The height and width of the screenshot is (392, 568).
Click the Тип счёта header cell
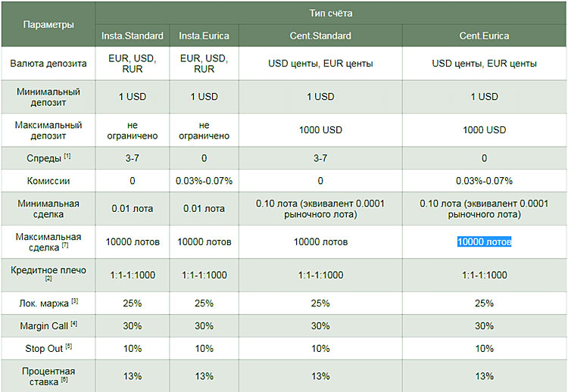tap(331, 13)
